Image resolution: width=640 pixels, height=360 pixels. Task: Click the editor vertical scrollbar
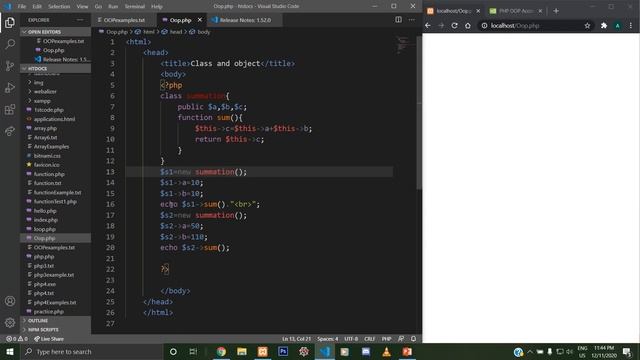pos(418,112)
